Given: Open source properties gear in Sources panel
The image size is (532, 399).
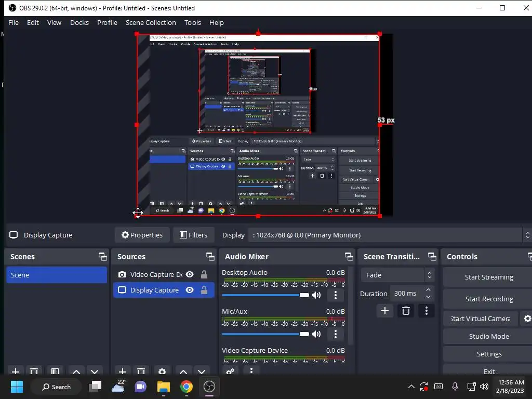Looking at the screenshot, I should click(x=162, y=371).
